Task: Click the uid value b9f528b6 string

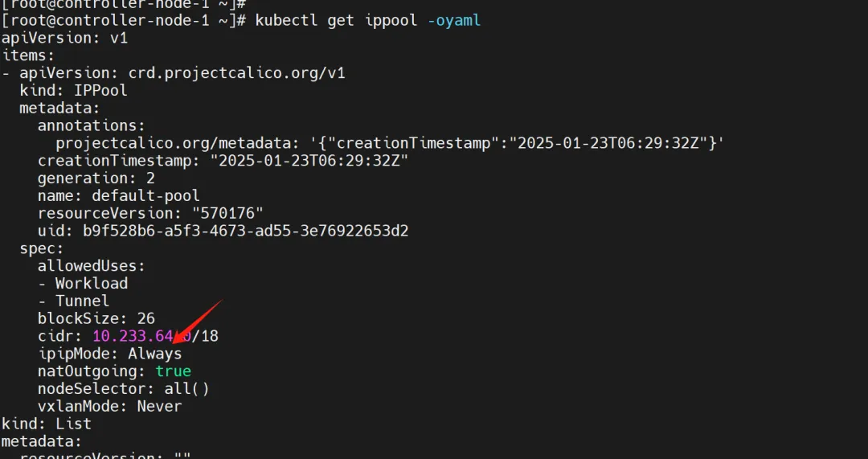Action: [245, 231]
